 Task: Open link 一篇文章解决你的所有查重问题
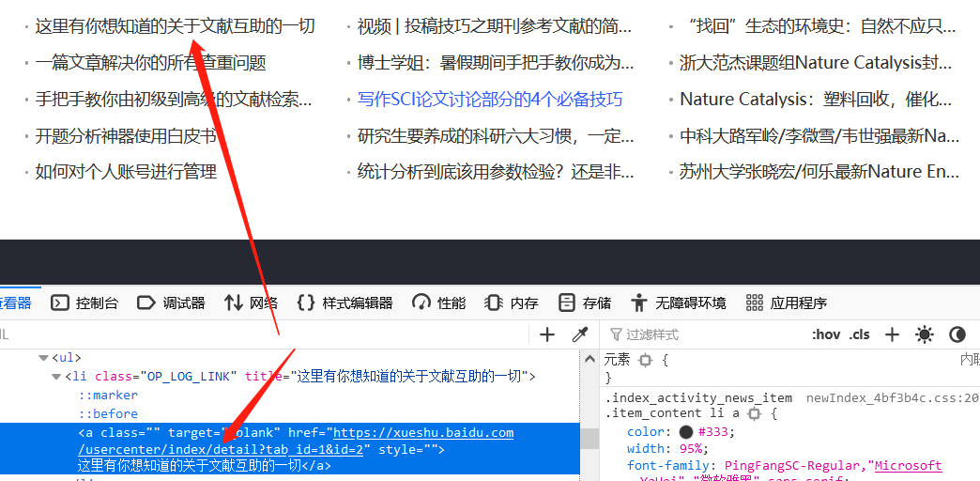[150, 63]
